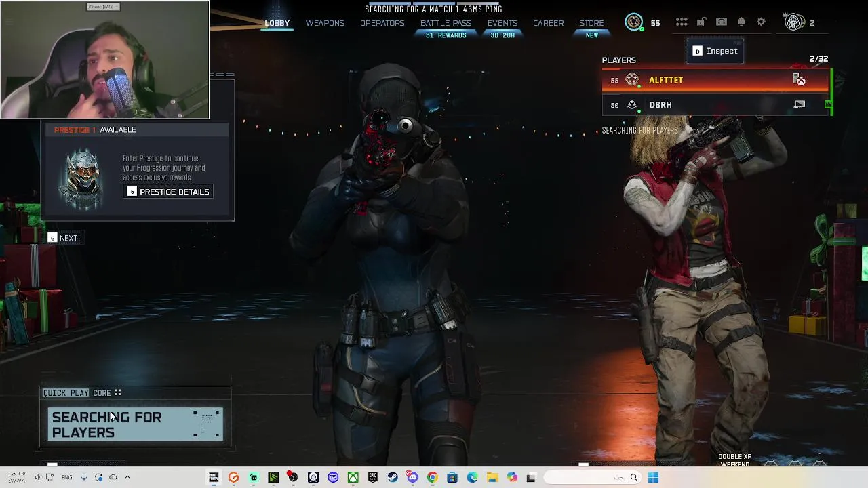Image resolution: width=868 pixels, height=488 pixels.
Task: Open the CAREER tab
Action: (548, 23)
